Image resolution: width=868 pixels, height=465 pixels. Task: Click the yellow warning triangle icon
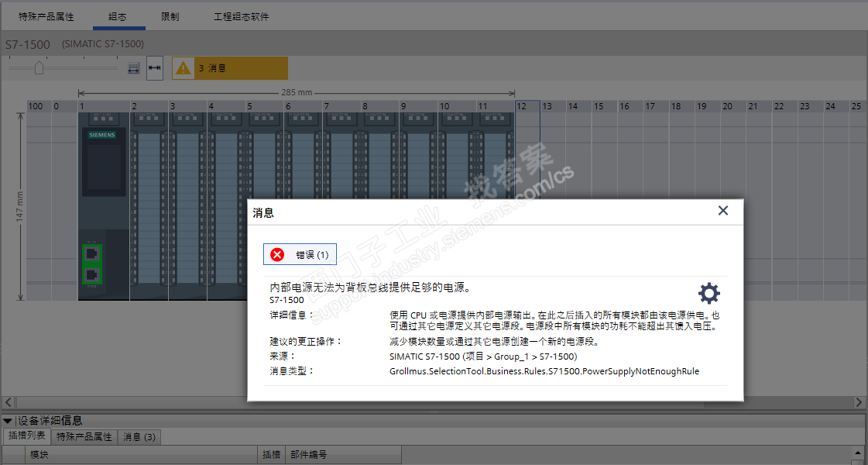[184, 68]
